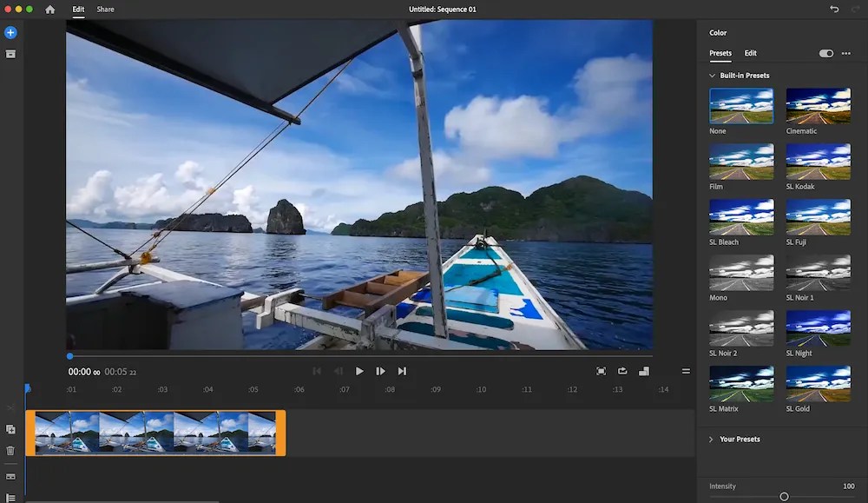Image resolution: width=868 pixels, height=503 pixels.
Task: Click the Home icon in the title bar
Action: click(51, 9)
